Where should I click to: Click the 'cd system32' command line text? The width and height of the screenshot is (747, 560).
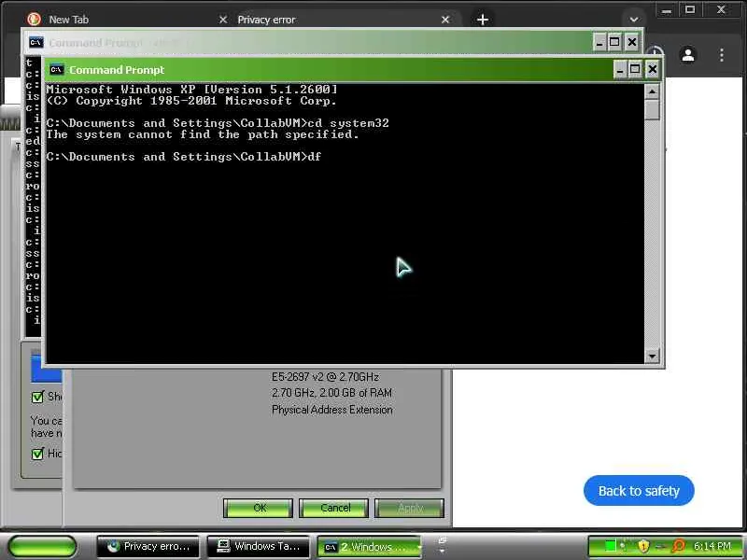tap(348, 123)
